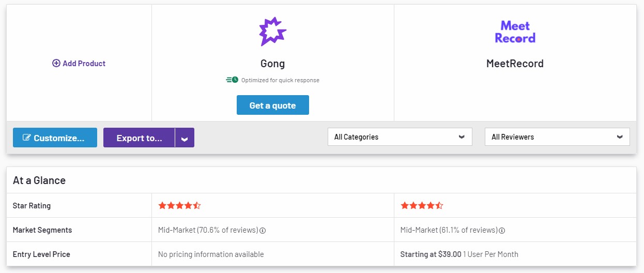Click Gong's star rating

pos(179,206)
